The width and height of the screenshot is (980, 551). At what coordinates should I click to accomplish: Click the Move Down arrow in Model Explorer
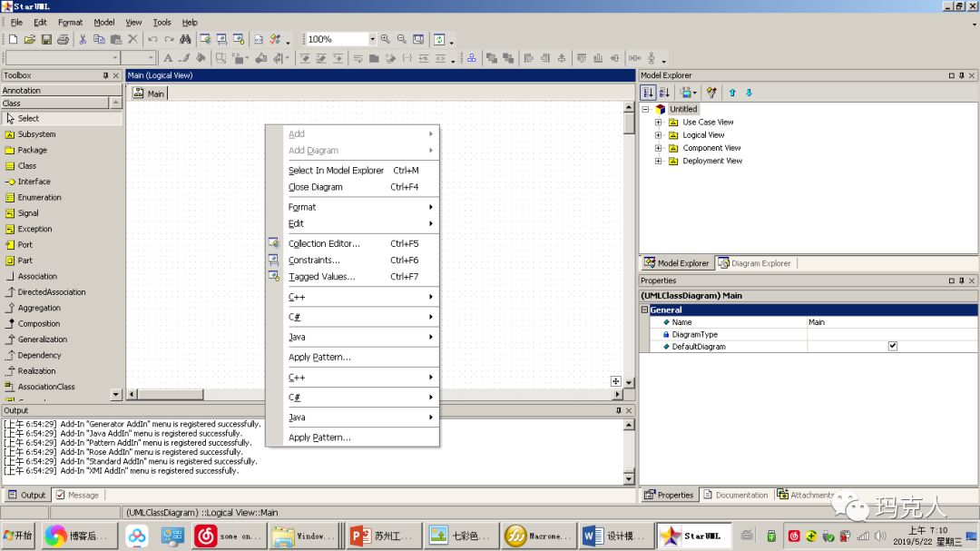tap(749, 93)
